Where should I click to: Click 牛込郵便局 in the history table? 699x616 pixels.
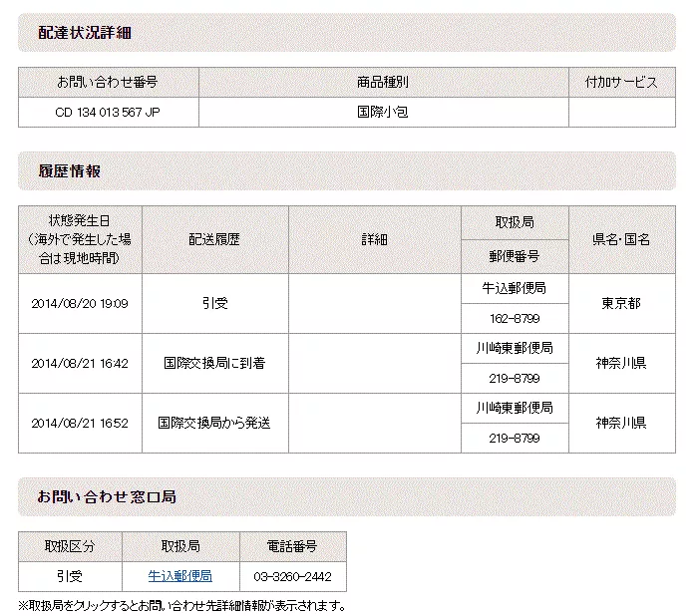(515, 288)
